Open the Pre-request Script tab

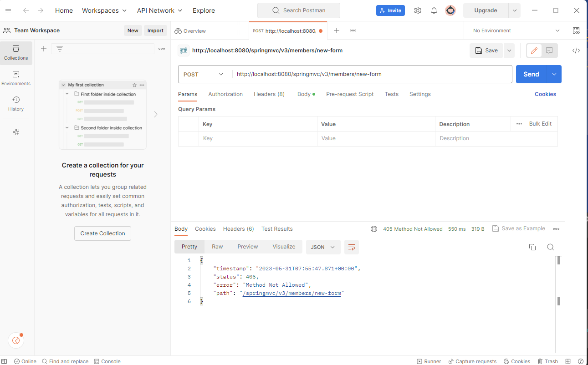pyautogui.click(x=350, y=94)
